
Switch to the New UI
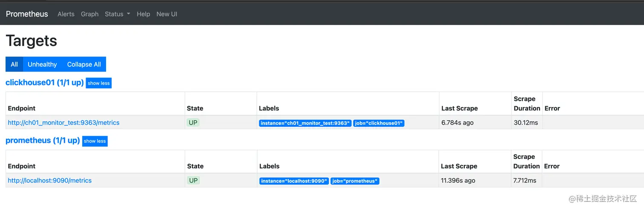167,14
